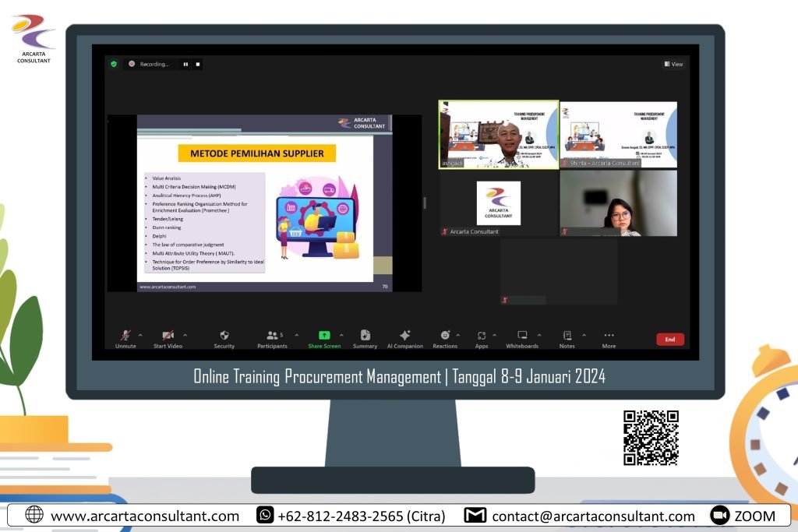Open the View layout menu

(x=673, y=64)
